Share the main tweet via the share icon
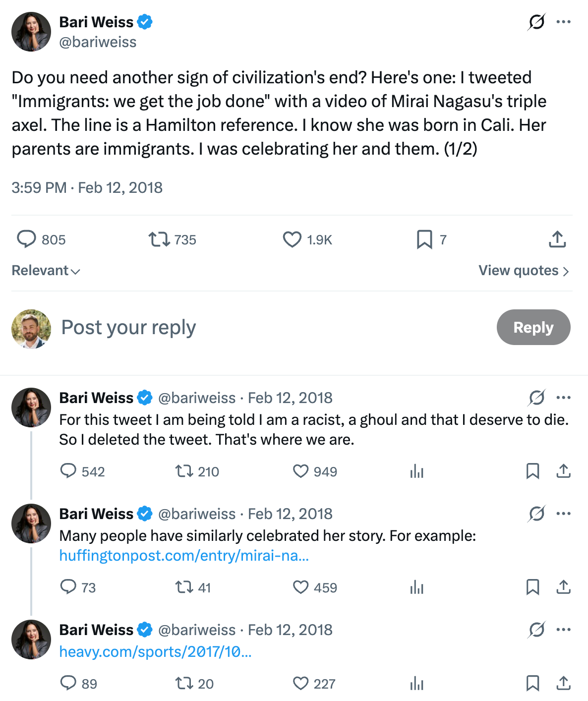The width and height of the screenshot is (588, 701). pos(557,239)
